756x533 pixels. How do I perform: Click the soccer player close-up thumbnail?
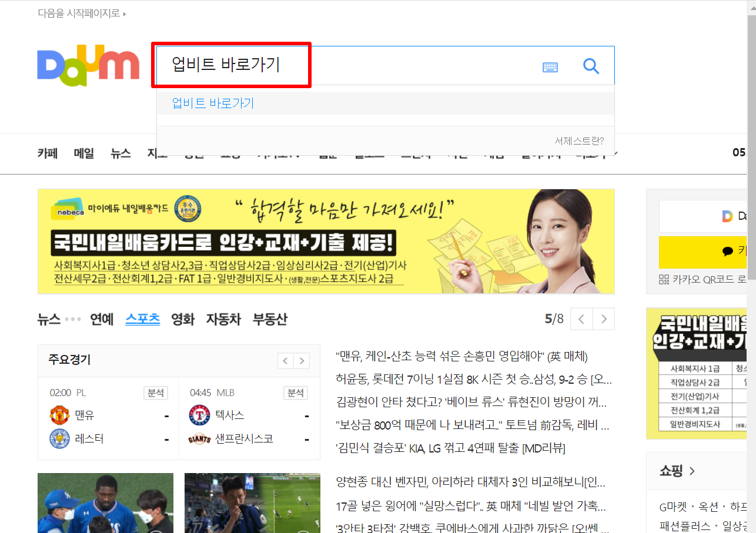click(252, 503)
